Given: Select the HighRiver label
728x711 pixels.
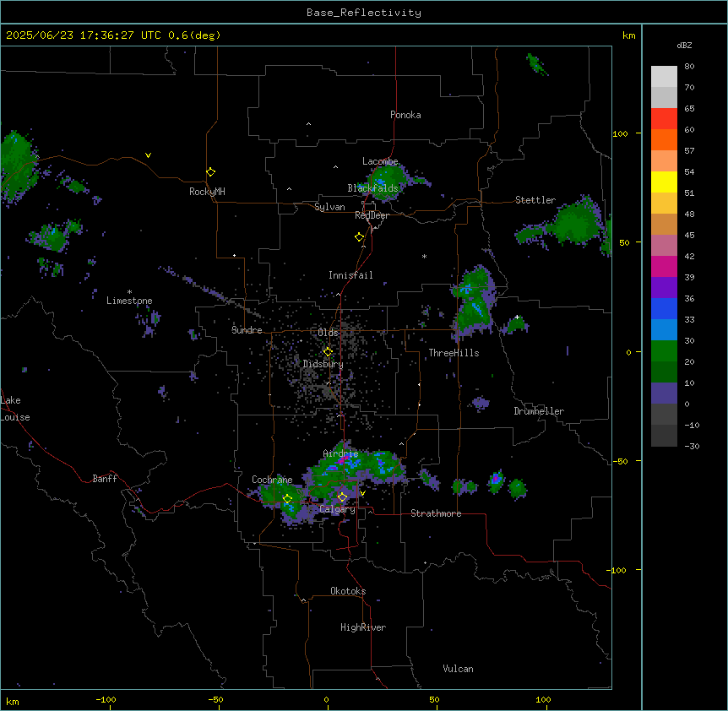Looking at the screenshot, I should (x=363, y=627).
